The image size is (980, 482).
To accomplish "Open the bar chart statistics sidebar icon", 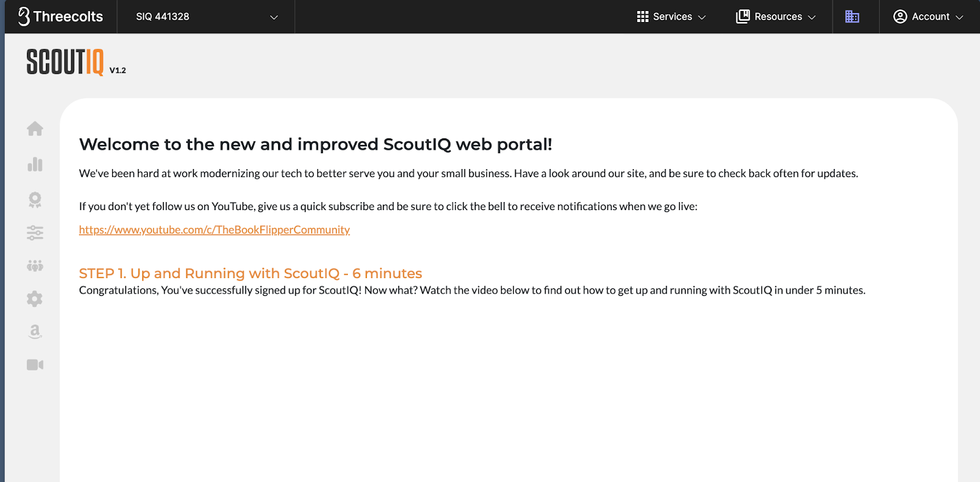I will (x=35, y=164).
